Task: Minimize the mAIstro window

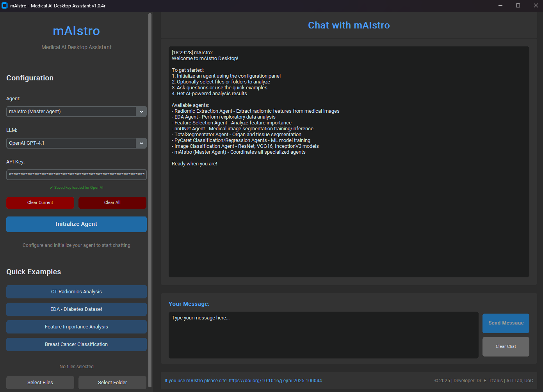Action: [x=500, y=5]
